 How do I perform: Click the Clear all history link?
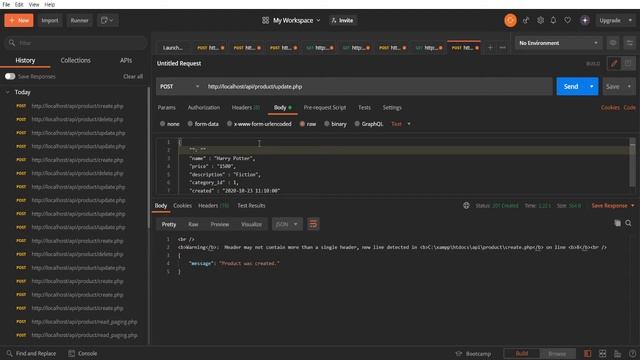[133, 76]
